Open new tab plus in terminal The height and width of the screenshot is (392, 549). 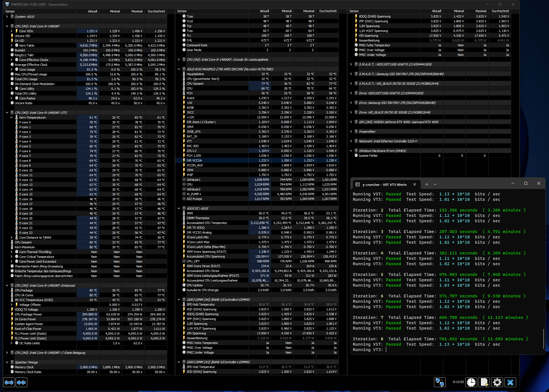click(427, 184)
